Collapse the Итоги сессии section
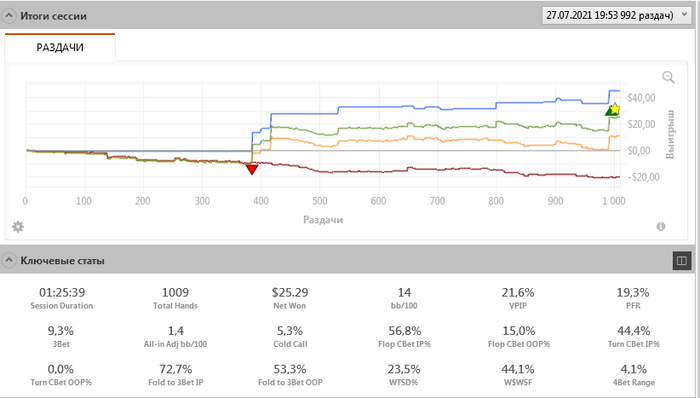 (x=8, y=16)
